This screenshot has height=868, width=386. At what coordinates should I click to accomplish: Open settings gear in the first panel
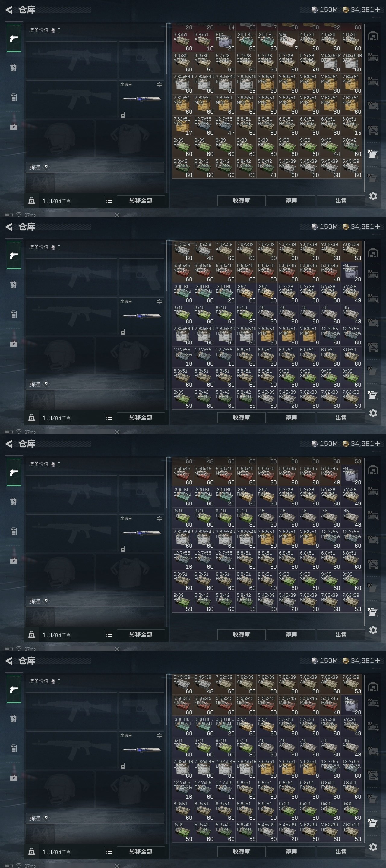[373, 196]
